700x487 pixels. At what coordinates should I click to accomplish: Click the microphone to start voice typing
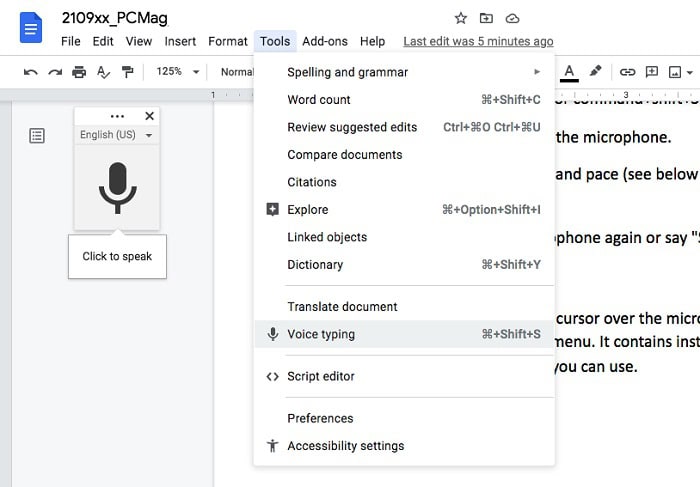tap(117, 187)
